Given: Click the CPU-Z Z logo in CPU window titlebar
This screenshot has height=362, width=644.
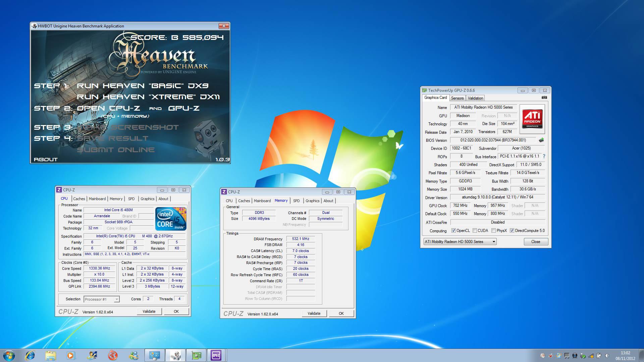Looking at the screenshot, I should pos(59,190).
